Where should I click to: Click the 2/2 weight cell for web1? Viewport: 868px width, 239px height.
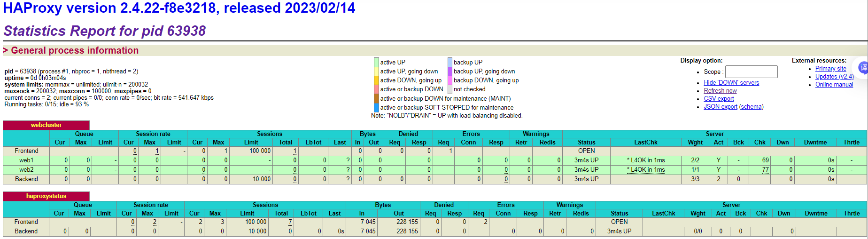point(695,160)
